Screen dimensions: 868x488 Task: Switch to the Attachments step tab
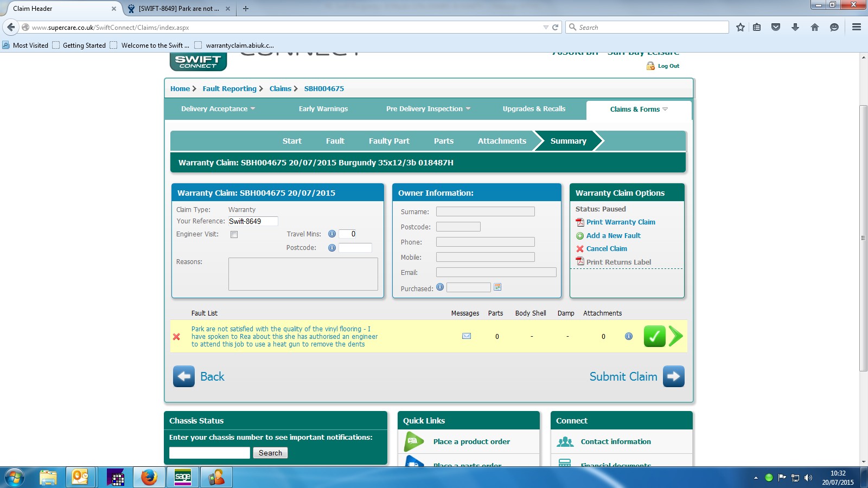click(x=502, y=141)
